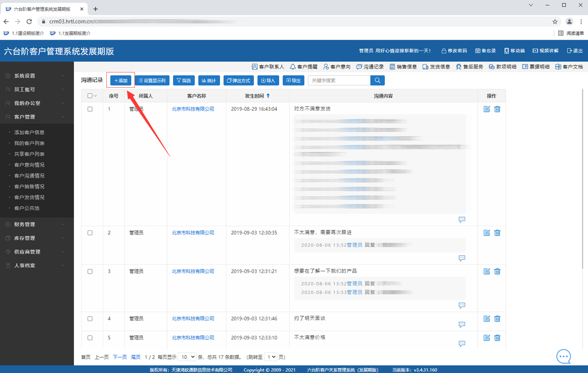Open 客户沟通情况 in sidebar
This screenshot has height=373, width=588.
coord(29,175)
